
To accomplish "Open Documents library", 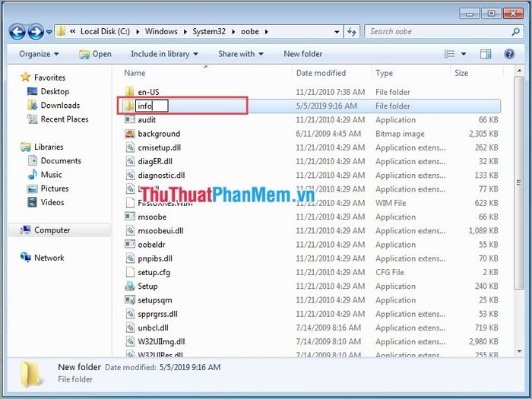I will click(61, 160).
